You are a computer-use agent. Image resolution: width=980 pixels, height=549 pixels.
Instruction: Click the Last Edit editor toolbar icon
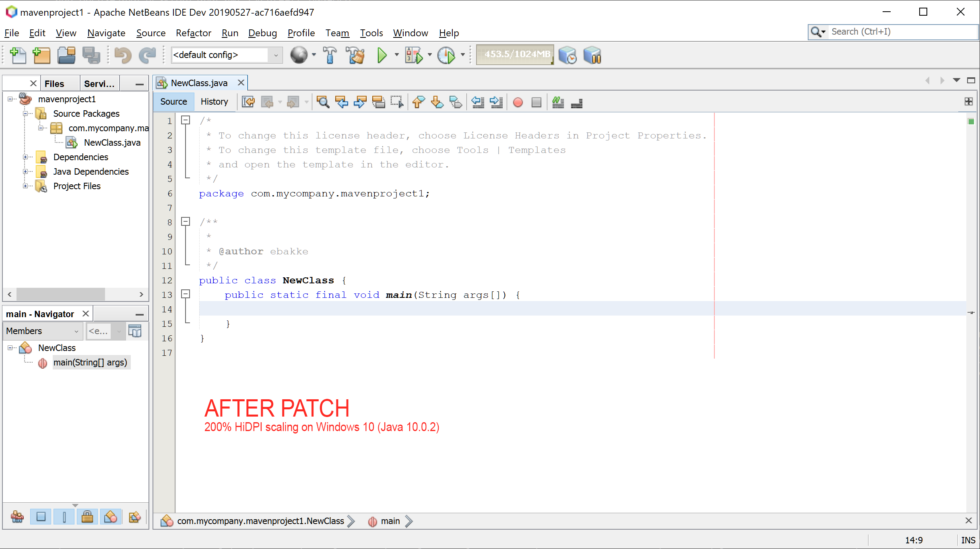(x=248, y=102)
